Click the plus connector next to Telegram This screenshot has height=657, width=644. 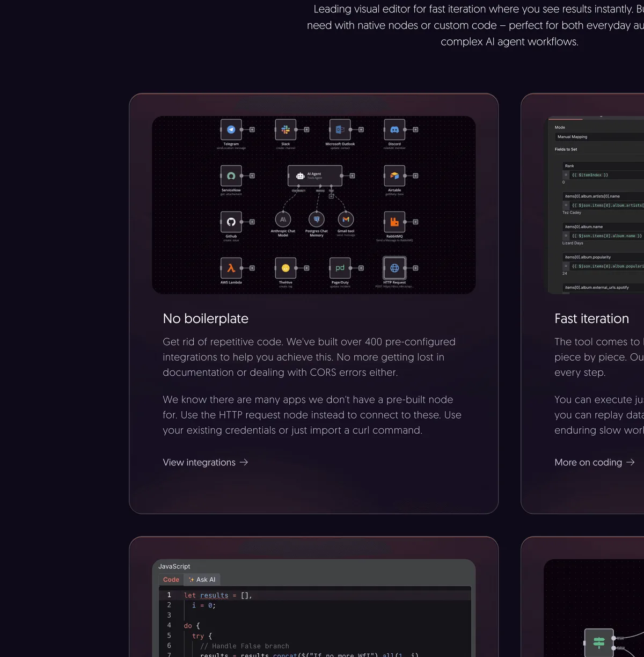click(x=252, y=129)
